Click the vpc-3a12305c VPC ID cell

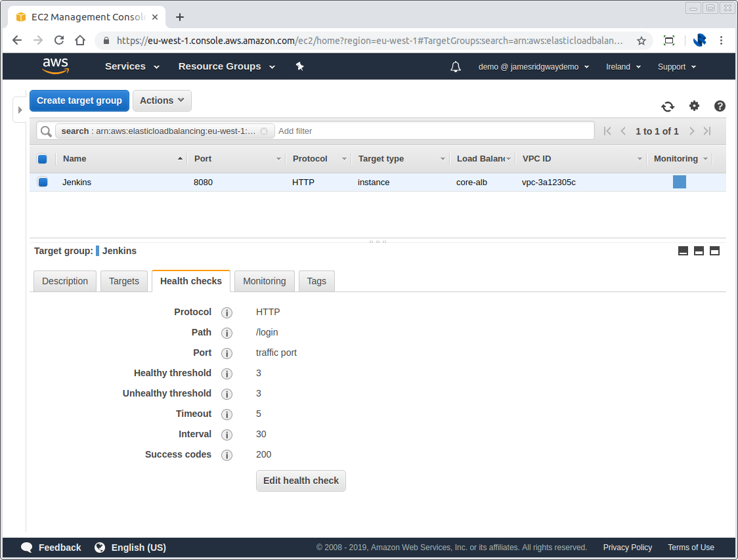(x=549, y=183)
